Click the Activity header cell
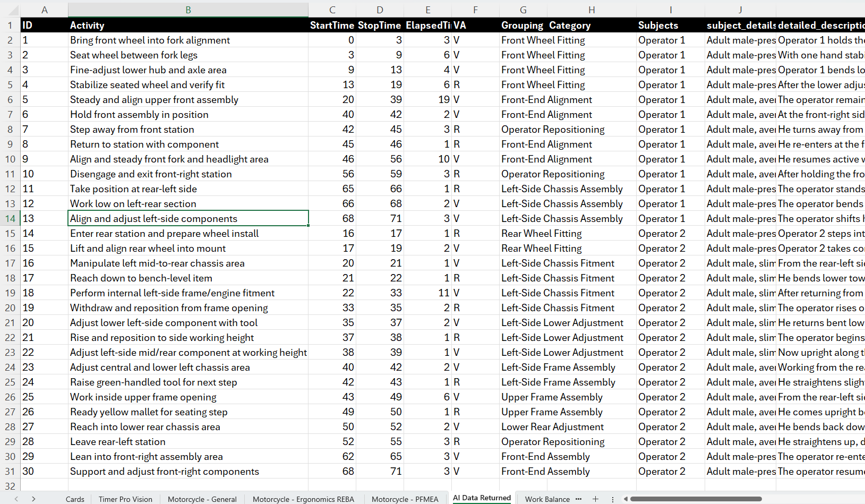The height and width of the screenshot is (504, 865). point(188,25)
